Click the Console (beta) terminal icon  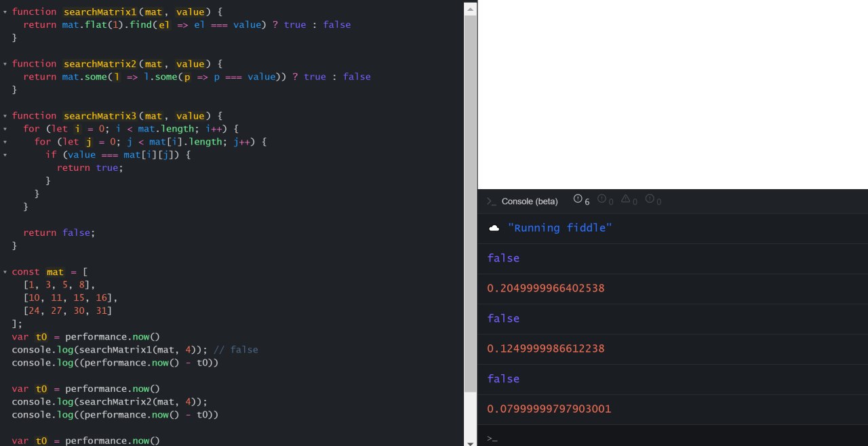[x=492, y=201]
